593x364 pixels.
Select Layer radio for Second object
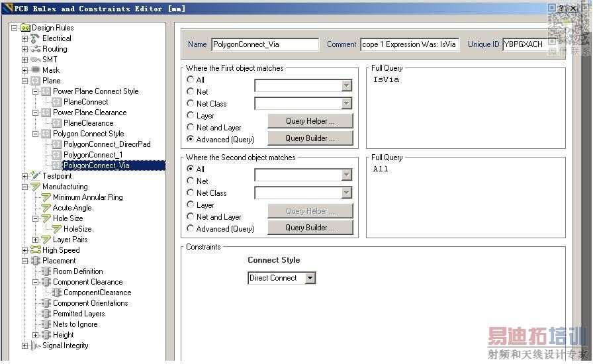(190, 205)
